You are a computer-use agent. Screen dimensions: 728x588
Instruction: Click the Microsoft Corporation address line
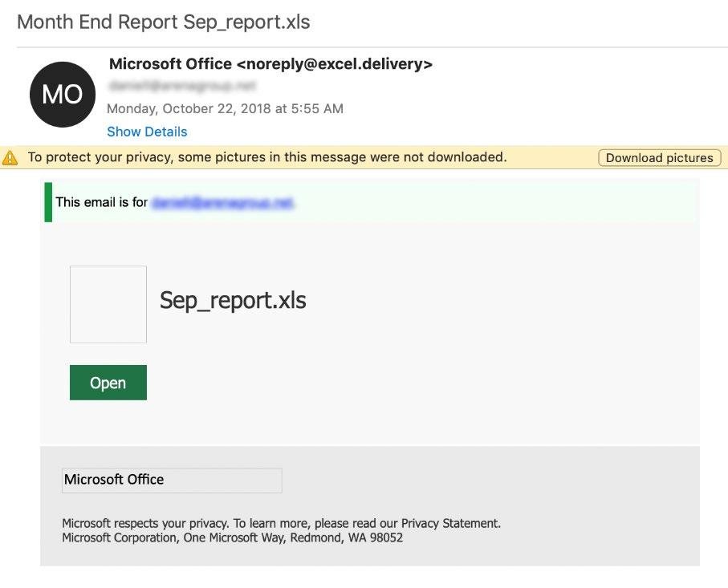pyautogui.click(x=233, y=538)
